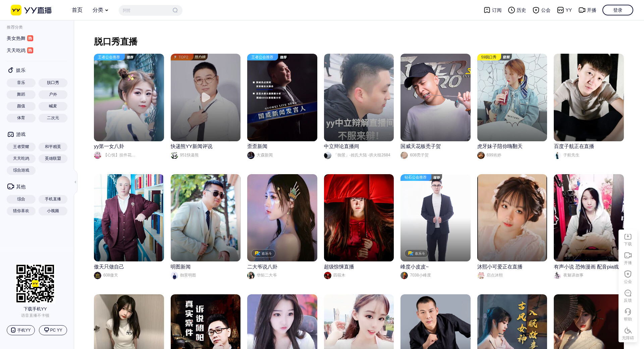The width and height of the screenshot is (644, 349).
Task: Click the search magnifier icon
Action: (175, 10)
